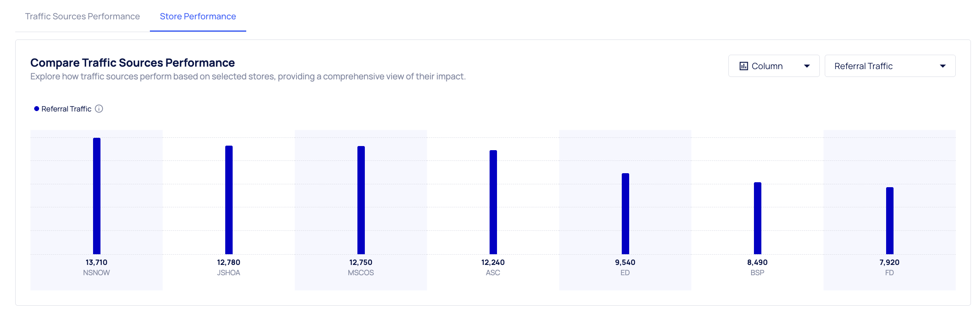Select the Store Performance tab
This screenshot has height=311, width=980.
198,16
